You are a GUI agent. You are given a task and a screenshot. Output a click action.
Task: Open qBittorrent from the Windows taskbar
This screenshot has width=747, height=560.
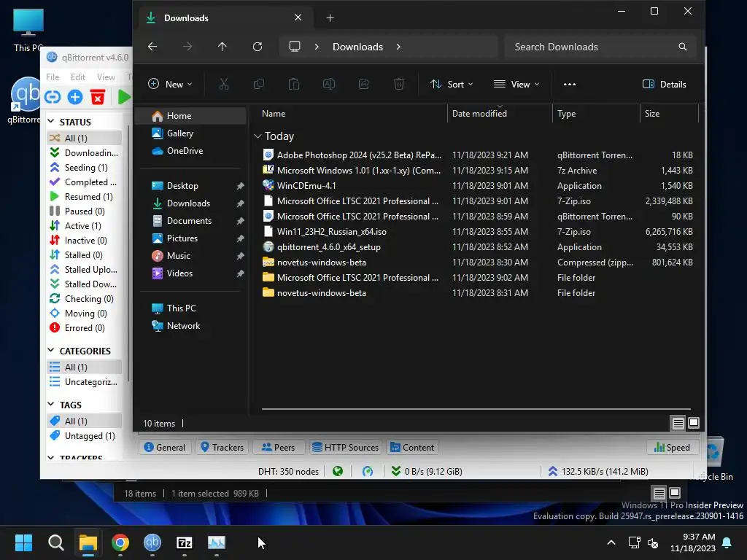pyautogui.click(x=152, y=542)
